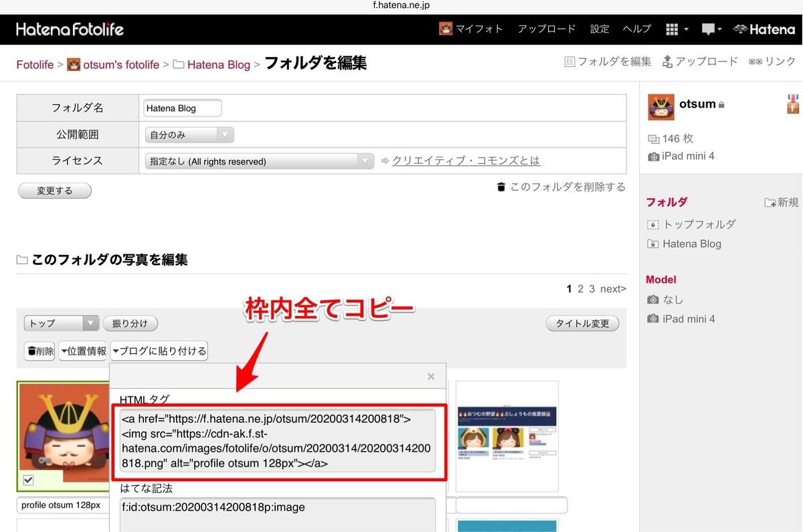Click the 変更する button
Image resolution: width=803 pixels, height=532 pixels.
point(55,191)
